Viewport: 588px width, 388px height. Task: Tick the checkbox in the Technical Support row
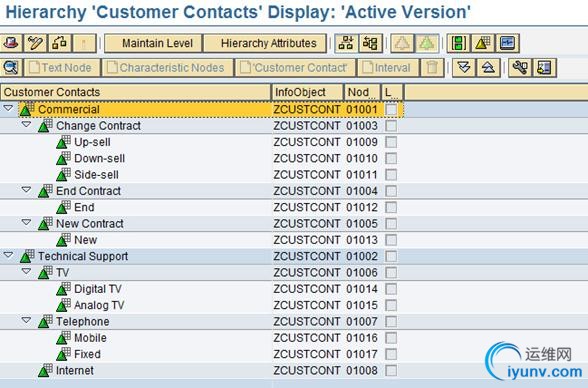point(391,256)
